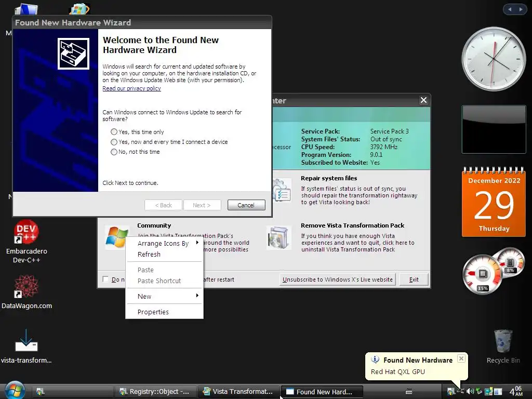Click the taskbar clock showing 4:06 AM
The image size is (532, 399).
[x=516, y=391]
